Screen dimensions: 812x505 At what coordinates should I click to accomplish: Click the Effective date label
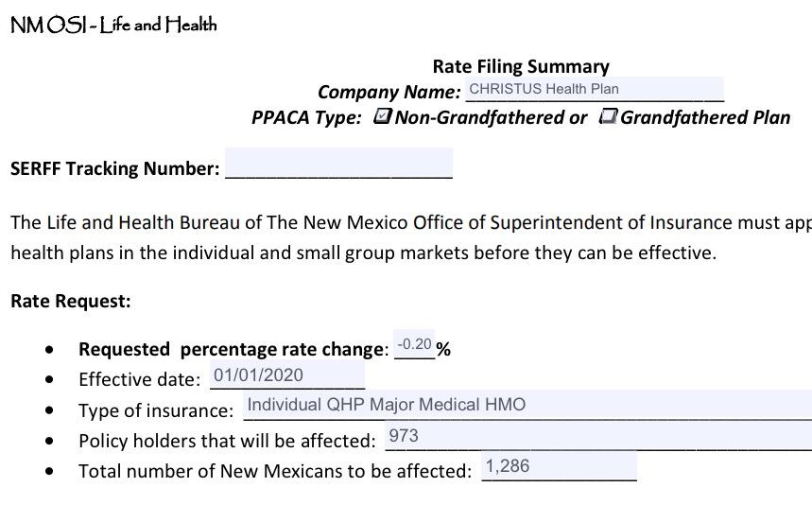tap(139, 379)
